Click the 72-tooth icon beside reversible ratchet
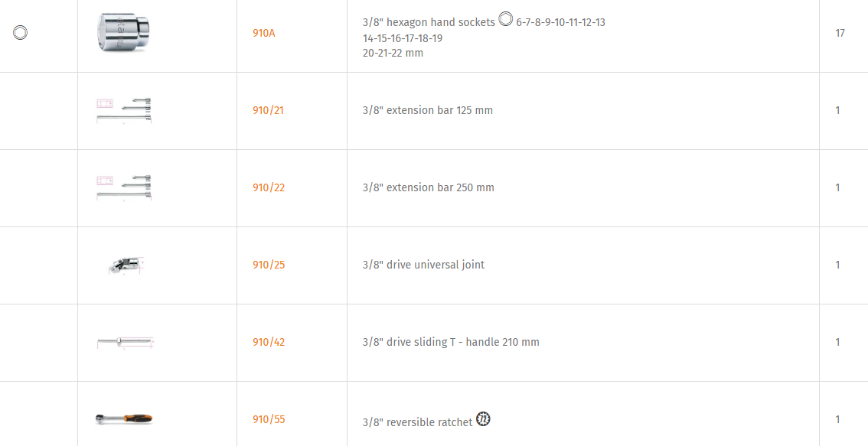 click(x=483, y=419)
